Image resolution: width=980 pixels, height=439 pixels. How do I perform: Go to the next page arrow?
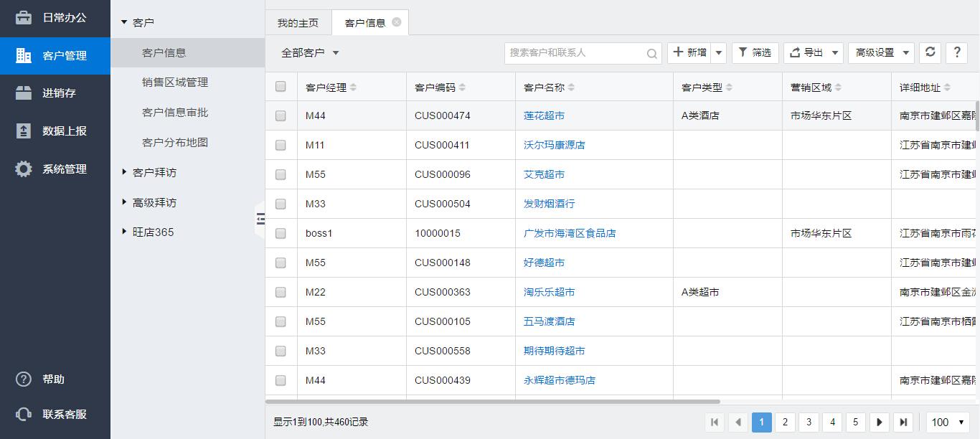click(x=880, y=423)
